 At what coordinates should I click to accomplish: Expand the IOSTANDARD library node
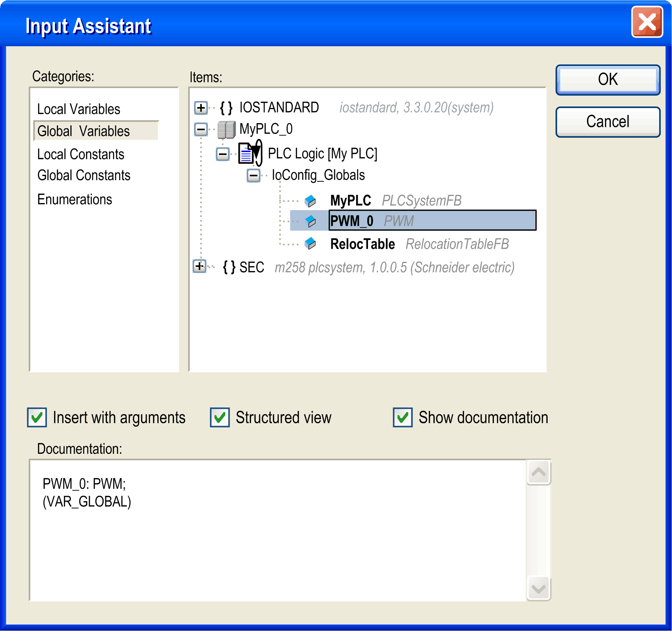pos(201,108)
